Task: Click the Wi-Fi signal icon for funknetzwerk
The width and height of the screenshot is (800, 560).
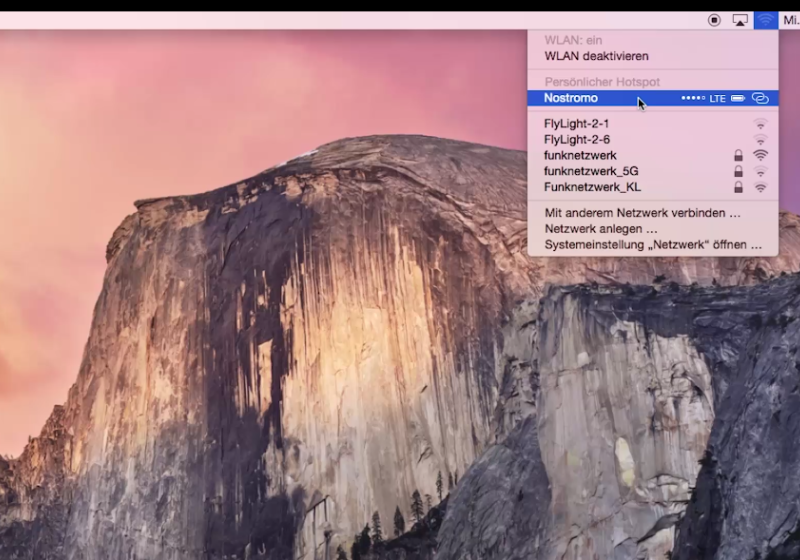Action: [760, 156]
